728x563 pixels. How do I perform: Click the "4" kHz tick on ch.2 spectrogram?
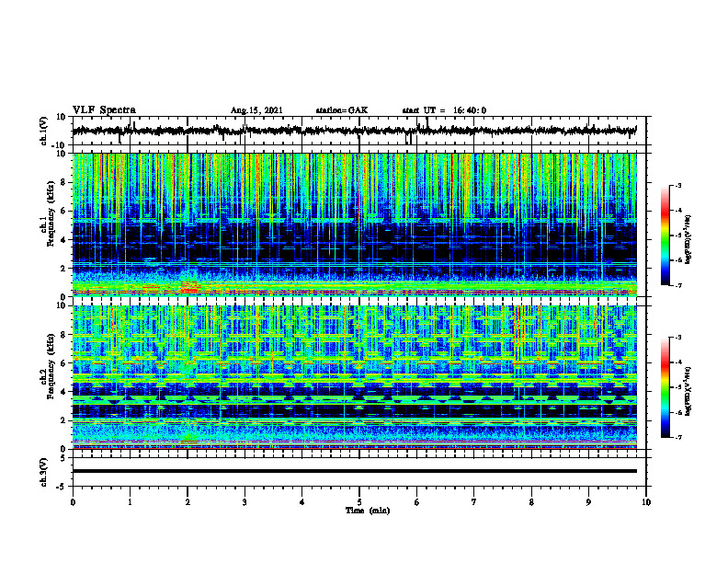63,392
